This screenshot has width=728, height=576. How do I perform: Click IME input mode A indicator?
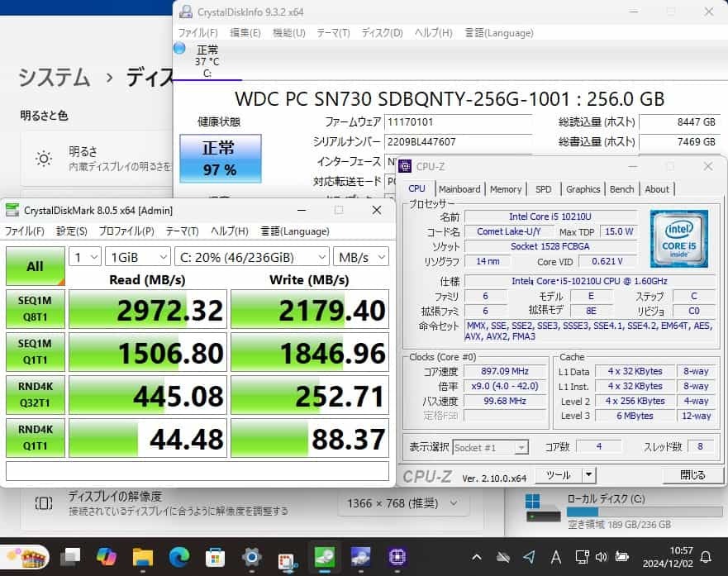point(555,557)
